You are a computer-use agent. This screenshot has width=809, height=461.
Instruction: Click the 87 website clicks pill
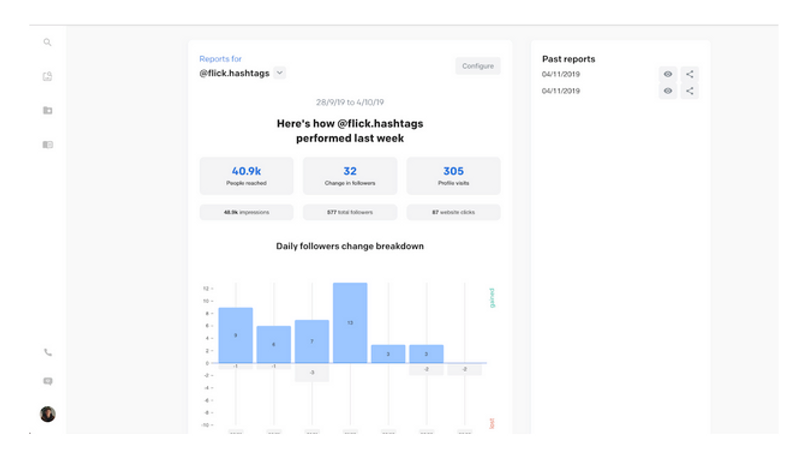[x=454, y=212]
